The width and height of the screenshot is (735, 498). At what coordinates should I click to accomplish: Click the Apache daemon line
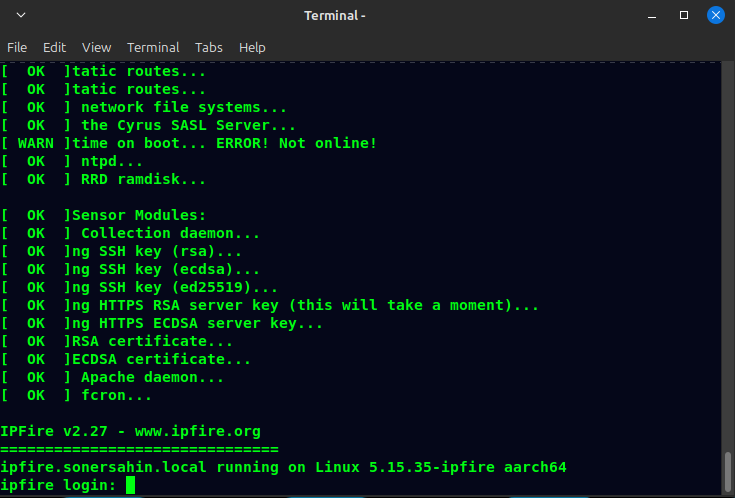tap(152, 378)
